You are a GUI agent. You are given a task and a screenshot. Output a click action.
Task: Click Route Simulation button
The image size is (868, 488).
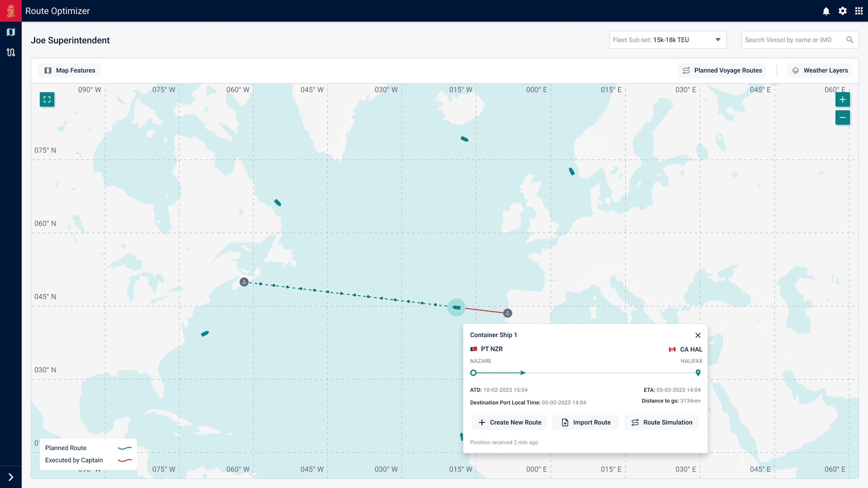pyautogui.click(x=662, y=422)
